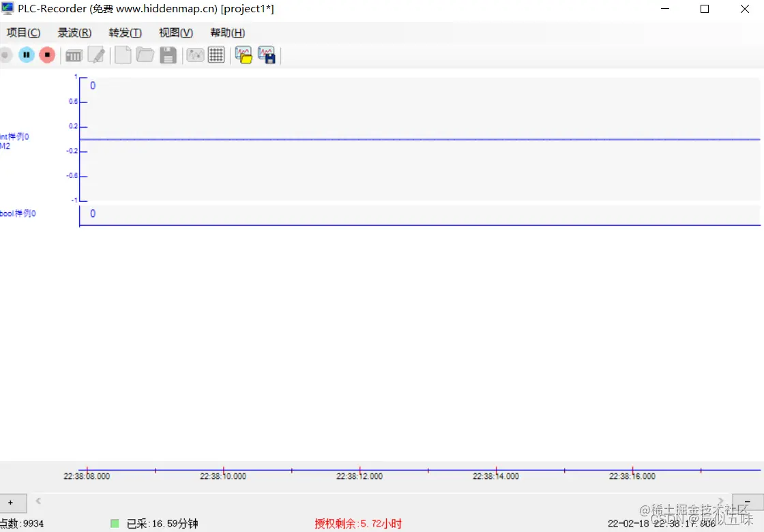Show the data grid table icon

[x=216, y=55]
